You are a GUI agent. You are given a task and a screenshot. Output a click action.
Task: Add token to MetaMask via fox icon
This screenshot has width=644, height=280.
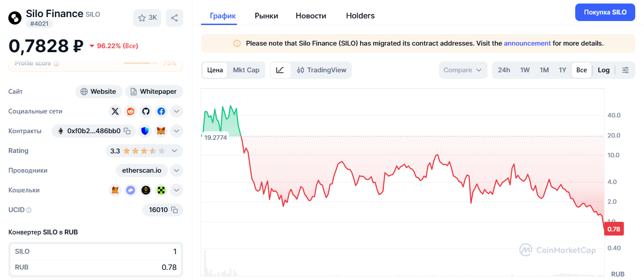click(161, 131)
